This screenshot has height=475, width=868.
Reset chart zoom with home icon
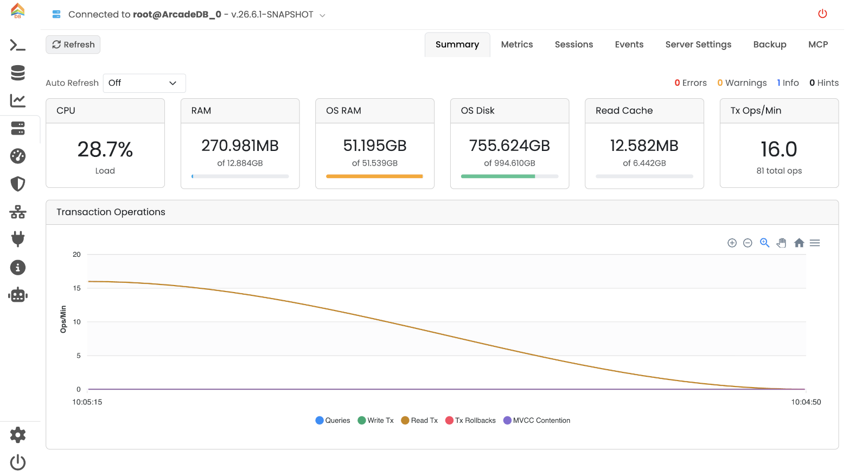click(x=799, y=243)
